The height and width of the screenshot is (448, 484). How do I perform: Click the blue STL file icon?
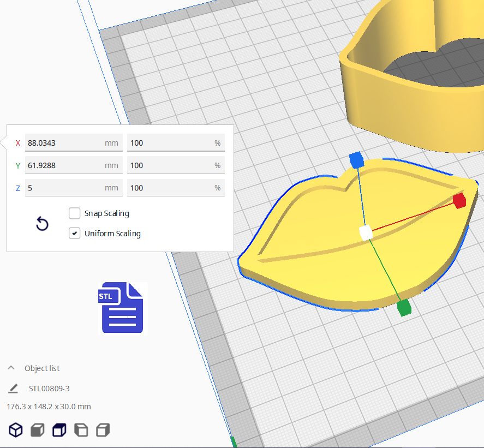121,308
